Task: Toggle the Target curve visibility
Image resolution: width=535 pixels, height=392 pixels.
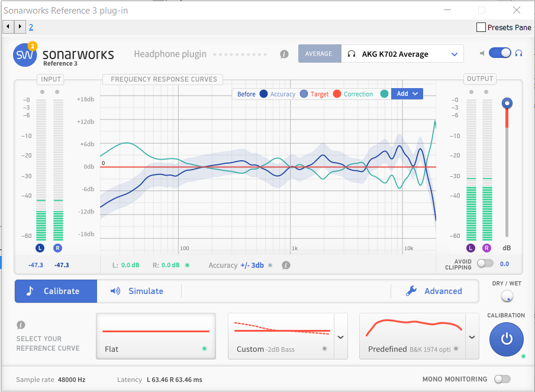Action: pyautogui.click(x=337, y=94)
